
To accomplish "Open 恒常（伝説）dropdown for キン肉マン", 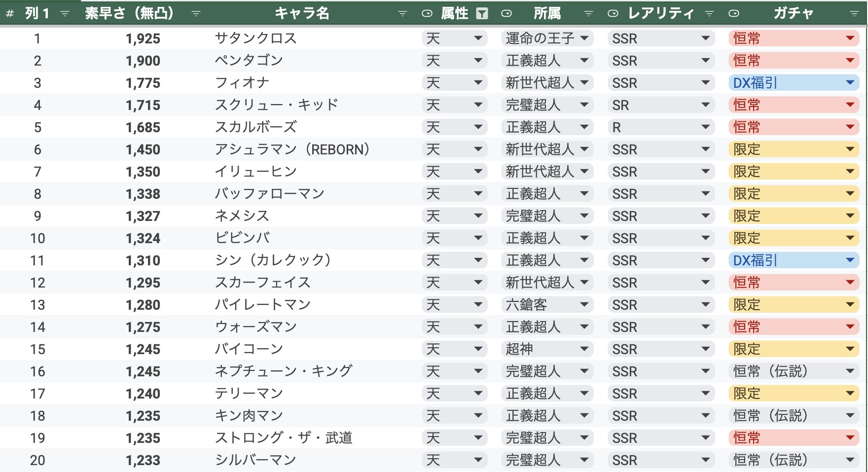I will coord(794,416).
